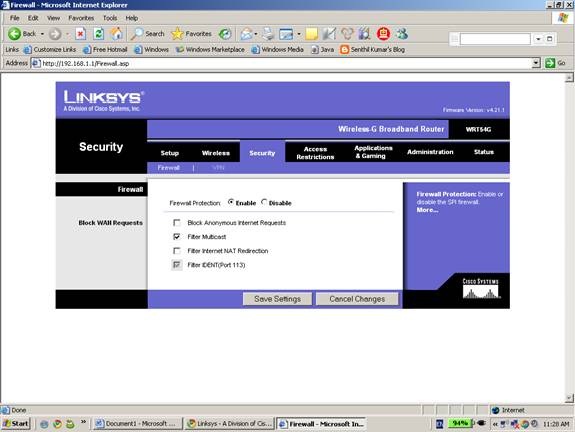This screenshot has width=575, height=432.
Task: Click the Print icon in toolbar
Action: (268, 34)
